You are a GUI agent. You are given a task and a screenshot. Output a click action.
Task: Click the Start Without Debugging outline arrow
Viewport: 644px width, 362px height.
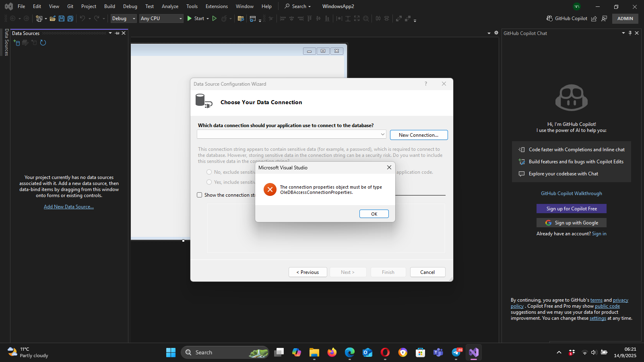pos(215,19)
